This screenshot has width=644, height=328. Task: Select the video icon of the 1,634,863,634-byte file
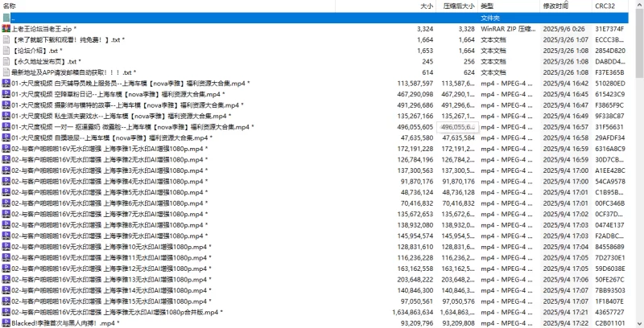6,312
